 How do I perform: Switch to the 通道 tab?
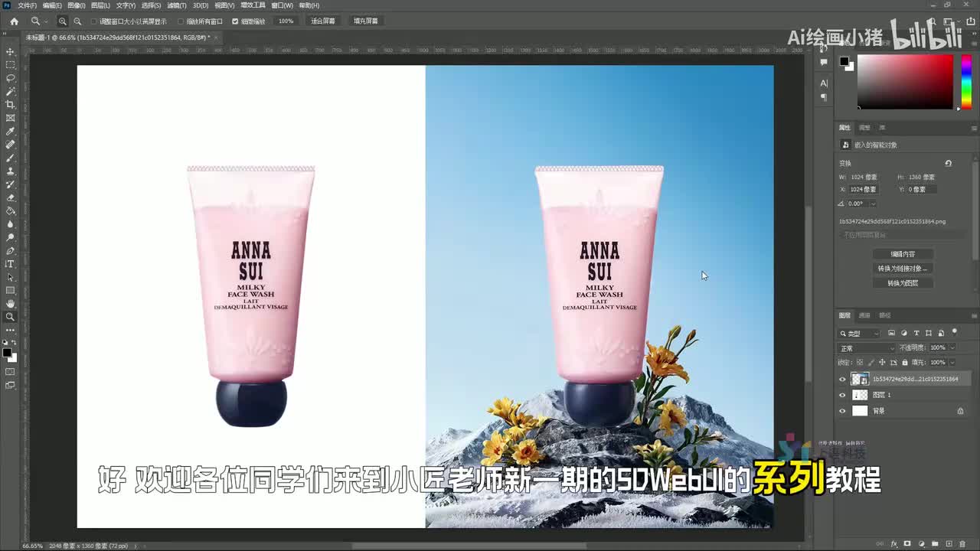pyautogui.click(x=864, y=315)
